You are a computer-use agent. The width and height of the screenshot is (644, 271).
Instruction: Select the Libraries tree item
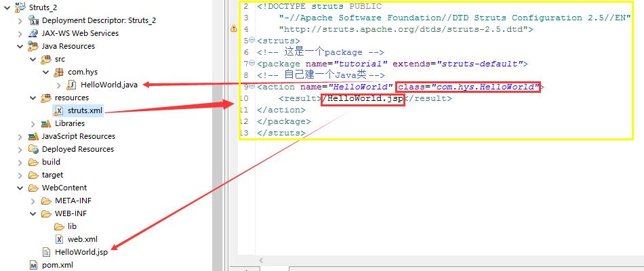point(70,123)
